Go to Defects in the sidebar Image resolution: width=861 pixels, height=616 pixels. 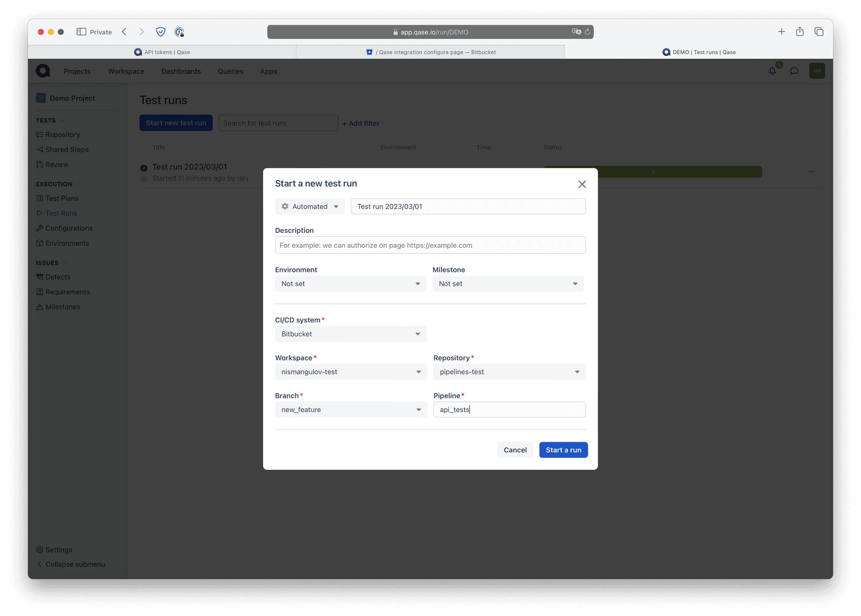coord(53,277)
